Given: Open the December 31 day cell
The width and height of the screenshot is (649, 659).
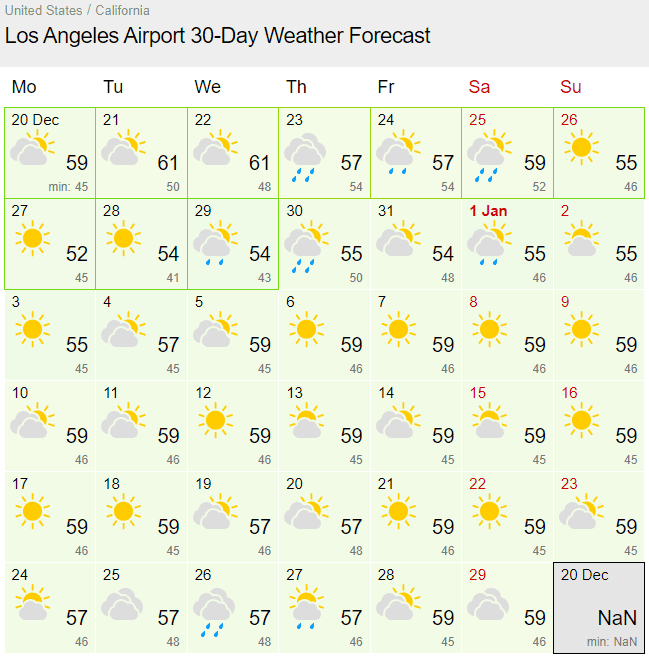Looking at the screenshot, I should (416, 244).
